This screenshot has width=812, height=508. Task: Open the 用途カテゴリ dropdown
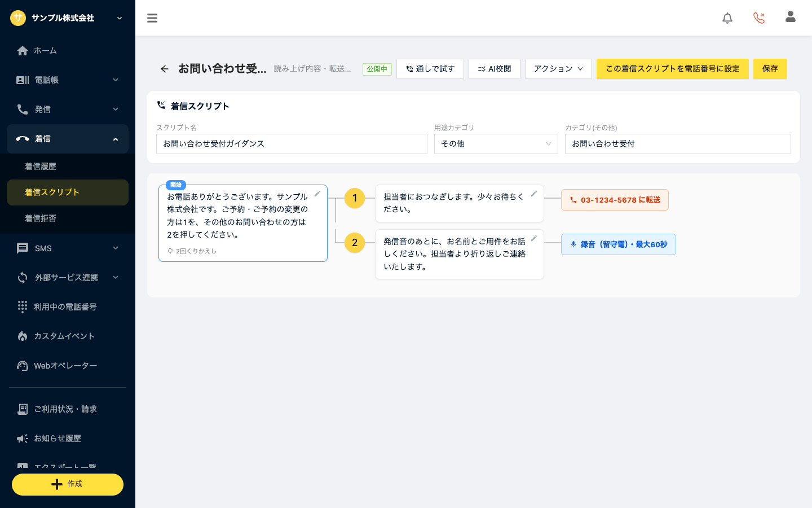pos(496,144)
